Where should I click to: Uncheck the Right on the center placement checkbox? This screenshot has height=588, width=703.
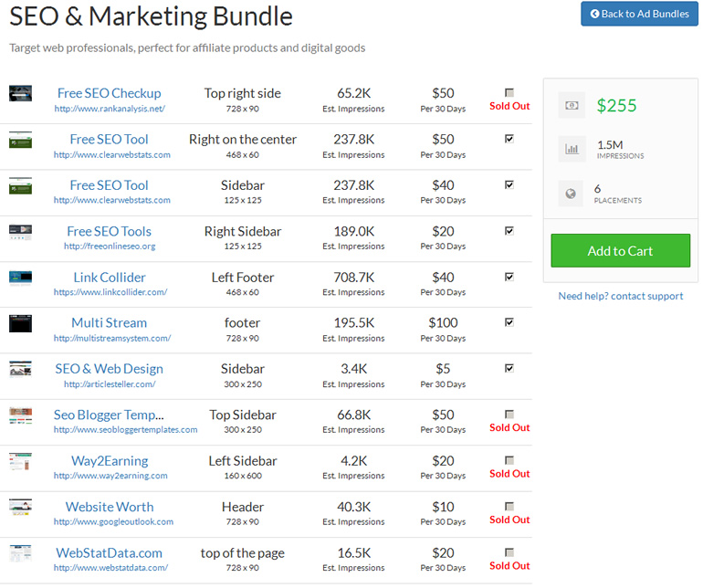coord(509,139)
